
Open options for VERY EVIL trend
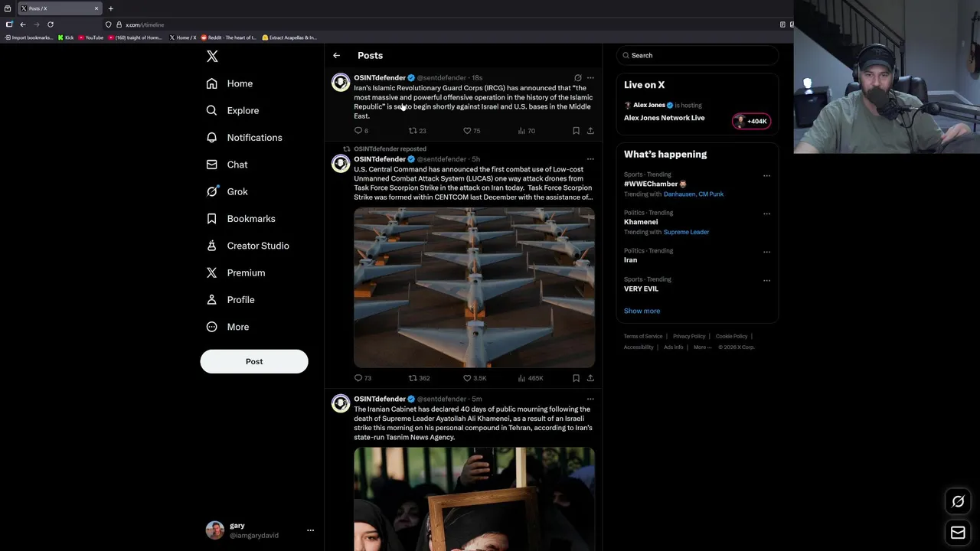click(766, 280)
